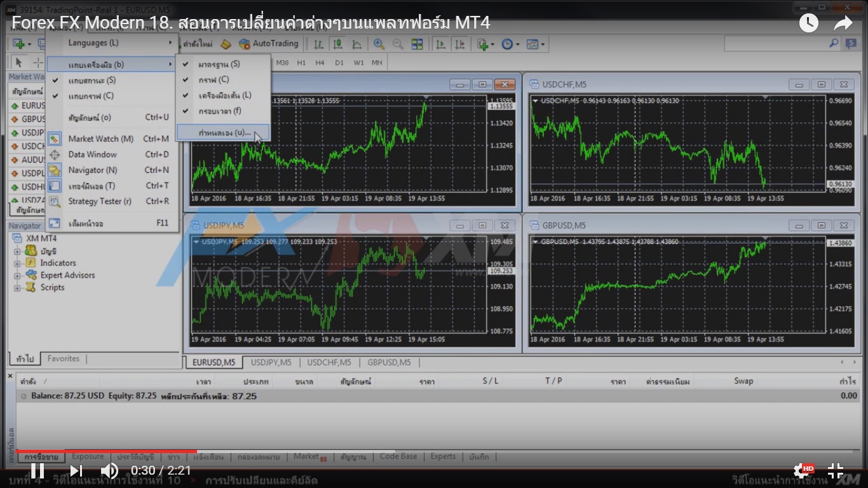
Task: Open the Languages (L) submenu
Action: click(x=112, y=43)
